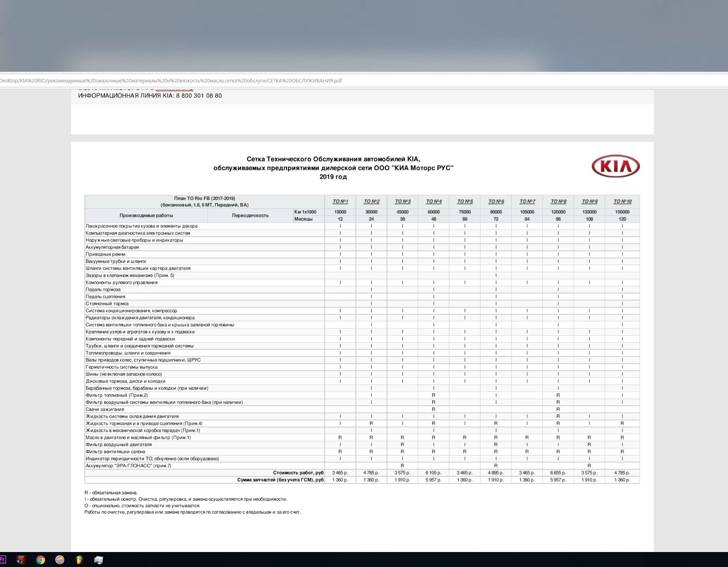Select the 'ТО №6' column header
This screenshot has height=567, width=728.
496,201
